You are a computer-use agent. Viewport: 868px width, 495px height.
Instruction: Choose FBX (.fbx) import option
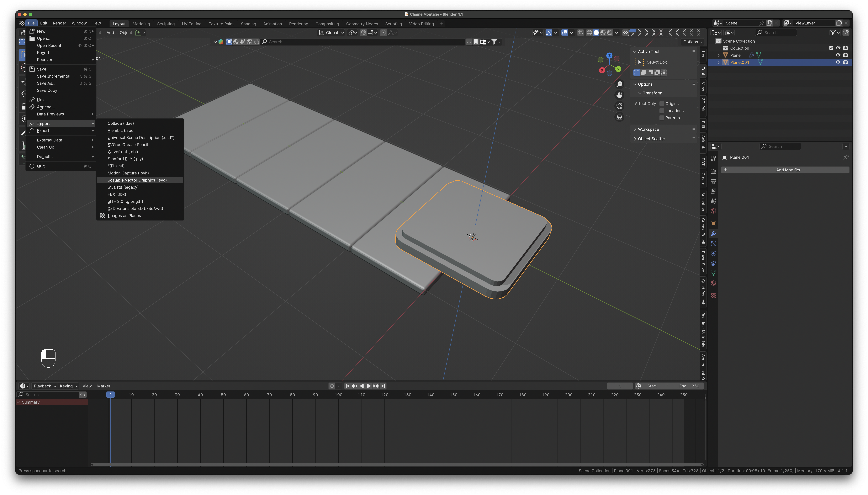tap(140, 194)
